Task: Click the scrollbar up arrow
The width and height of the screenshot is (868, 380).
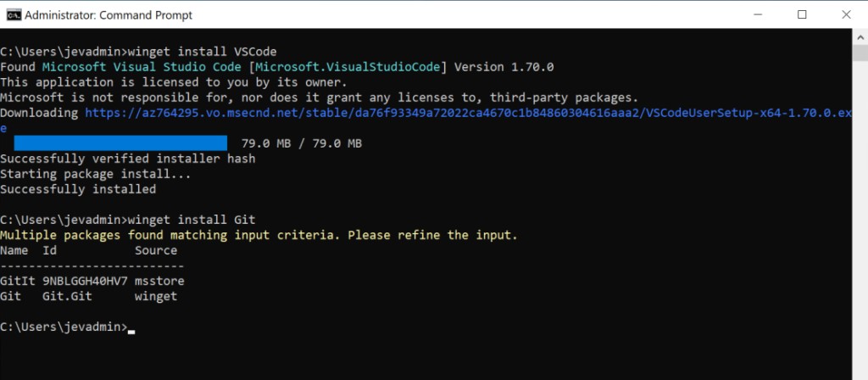Action: [x=860, y=36]
